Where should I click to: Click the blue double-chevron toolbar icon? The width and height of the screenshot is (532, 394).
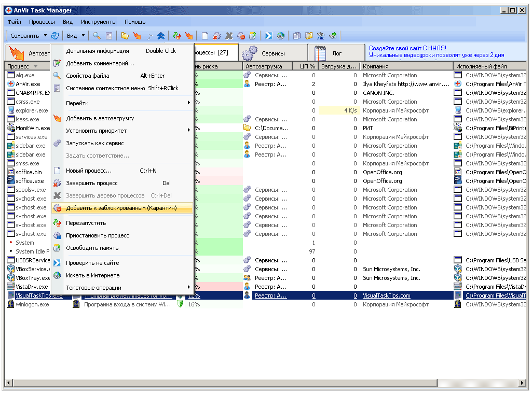point(161,36)
